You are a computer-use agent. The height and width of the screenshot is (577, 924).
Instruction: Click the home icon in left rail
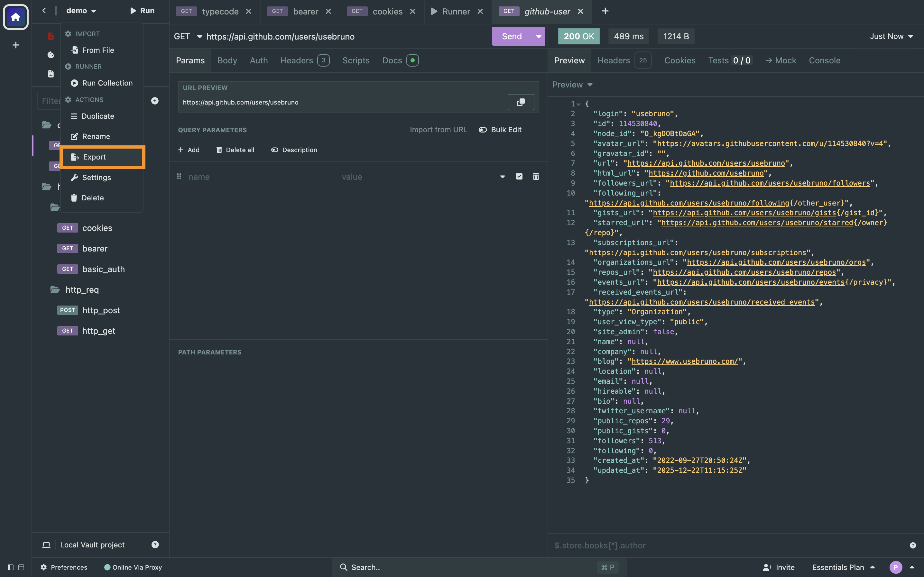16,17
